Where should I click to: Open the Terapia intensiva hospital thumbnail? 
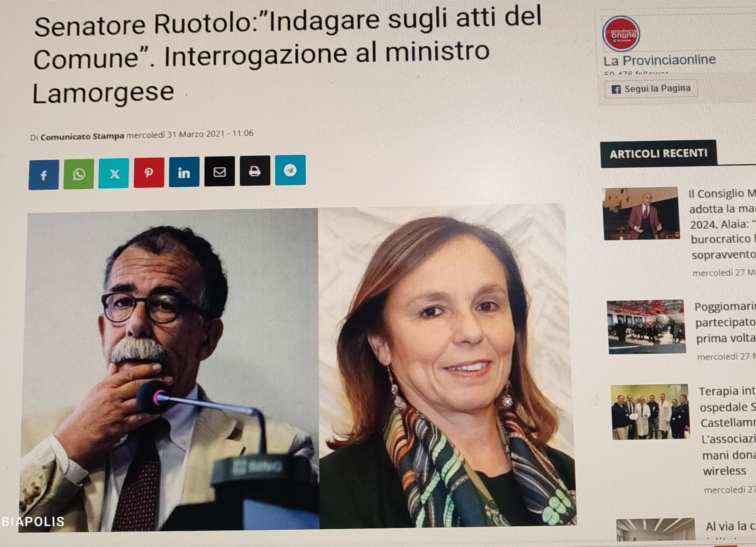point(650,412)
